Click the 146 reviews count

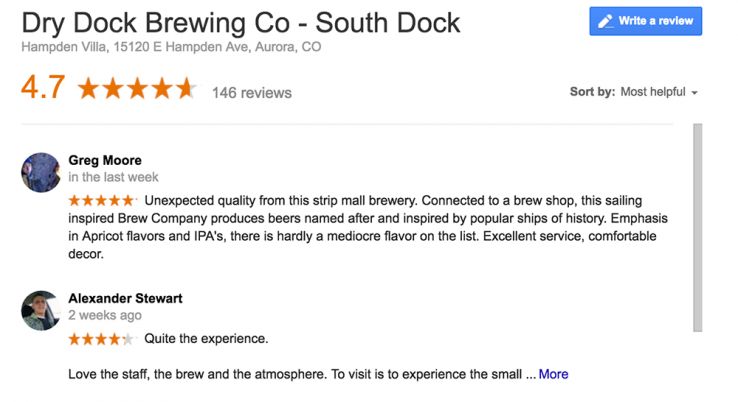[252, 93]
